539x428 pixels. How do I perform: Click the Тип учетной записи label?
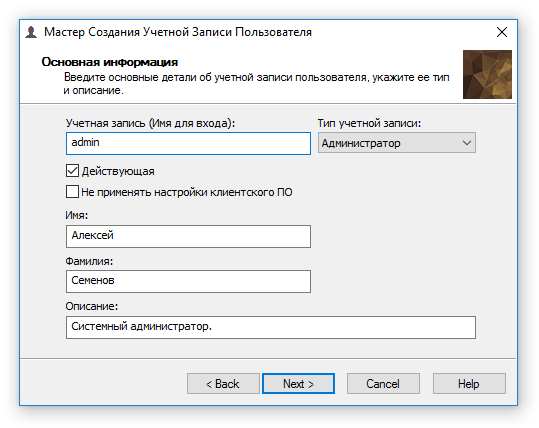point(369,123)
